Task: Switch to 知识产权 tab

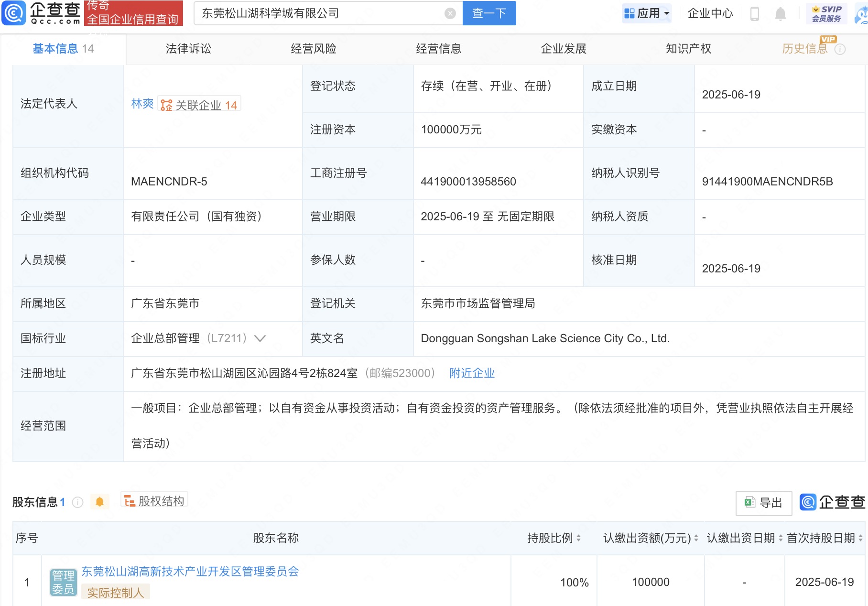Action: click(x=688, y=49)
